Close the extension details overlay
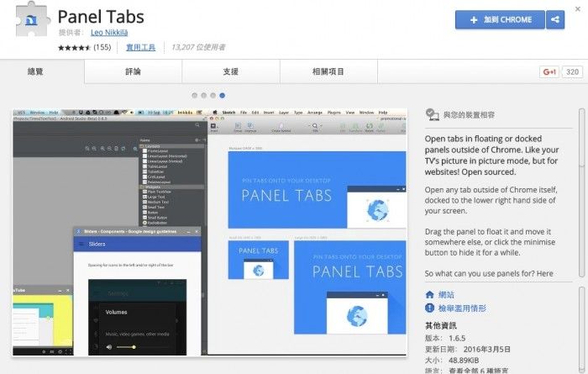The image size is (588, 374). click(x=578, y=9)
